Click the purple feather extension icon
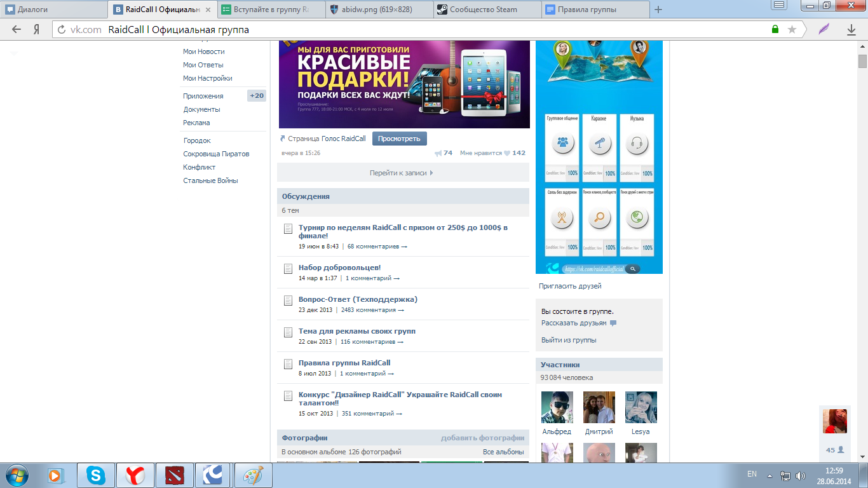This screenshot has width=868, height=488. 824,29
